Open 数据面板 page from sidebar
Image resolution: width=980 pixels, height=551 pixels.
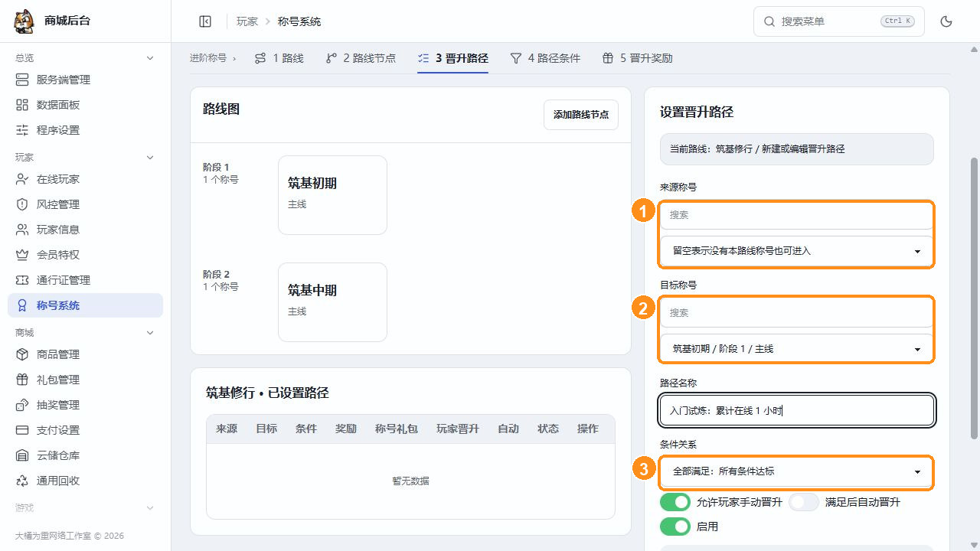click(x=85, y=105)
